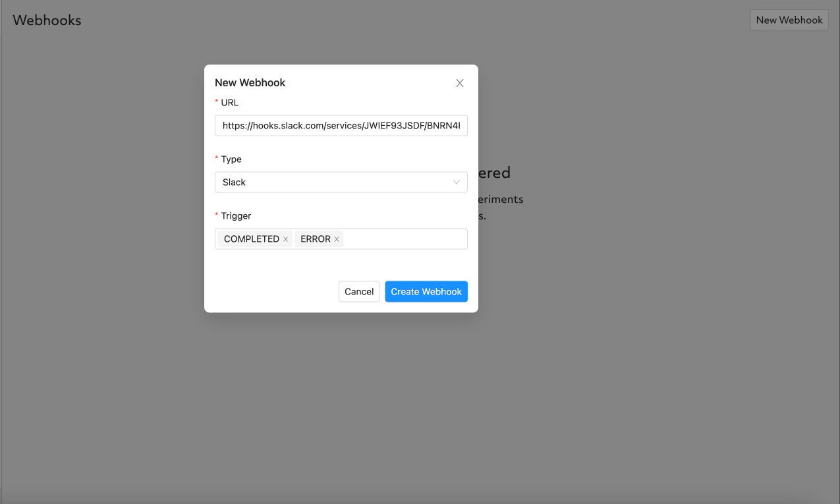Screen dimensions: 840x504
Task: Open the Type dropdown arrow
Action: (x=457, y=182)
